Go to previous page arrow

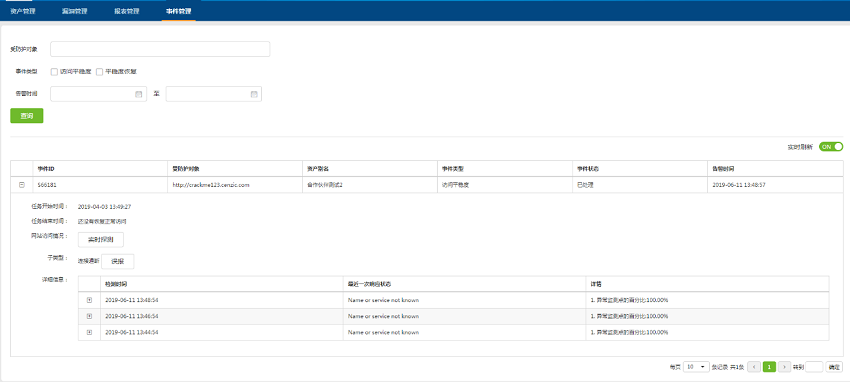pyautogui.click(x=754, y=367)
